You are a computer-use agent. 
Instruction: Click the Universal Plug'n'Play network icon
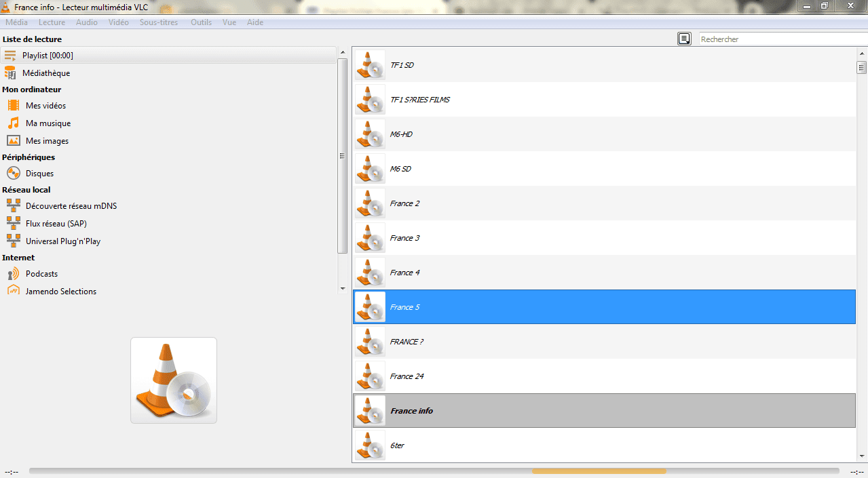pos(14,241)
